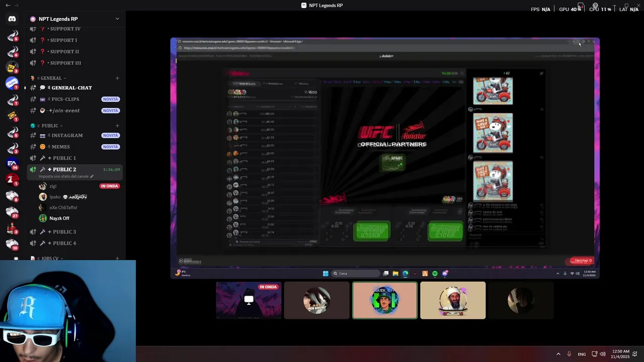Open the MEMES channel
The width and height of the screenshot is (644, 362).
coord(75,147)
